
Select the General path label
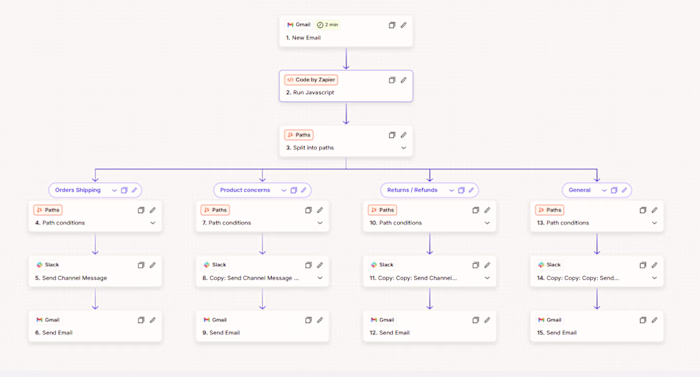pos(579,190)
